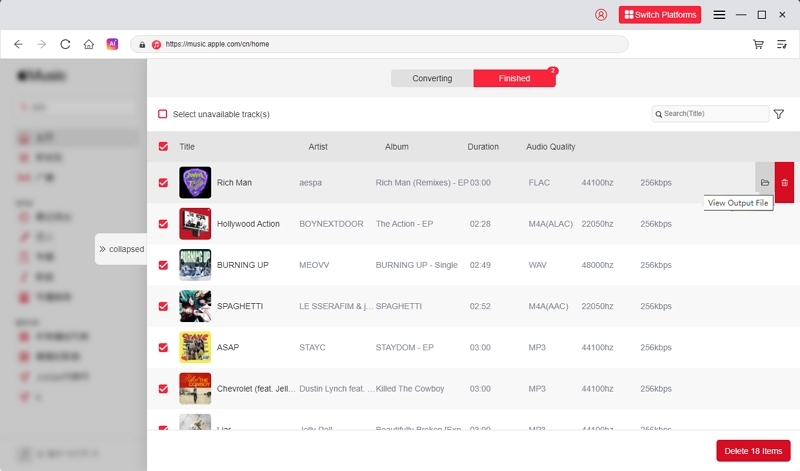Click the album BURNING UP - Single
This screenshot has width=800, height=471.
click(416, 265)
